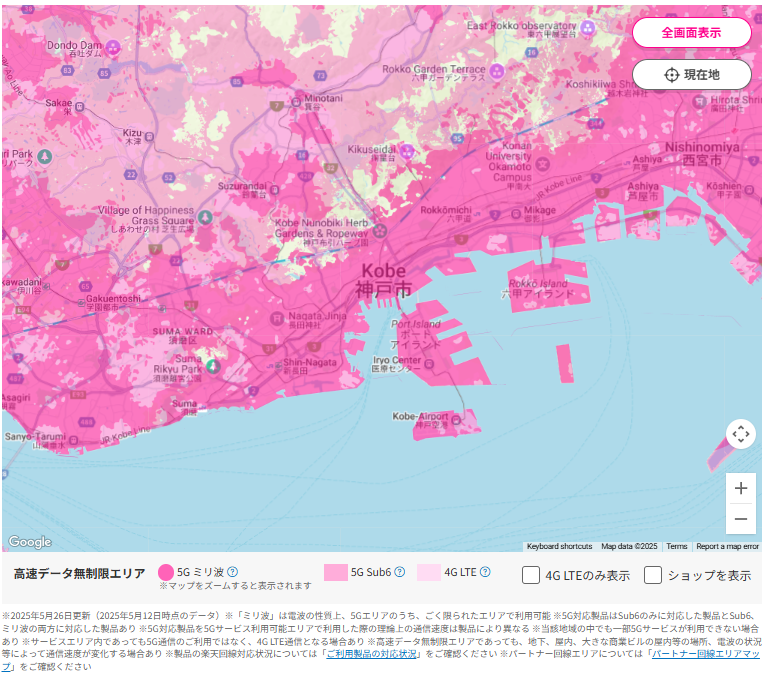The width and height of the screenshot is (762, 673).
Task: Open the map camera pan controls icon
Action: pos(741,434)
